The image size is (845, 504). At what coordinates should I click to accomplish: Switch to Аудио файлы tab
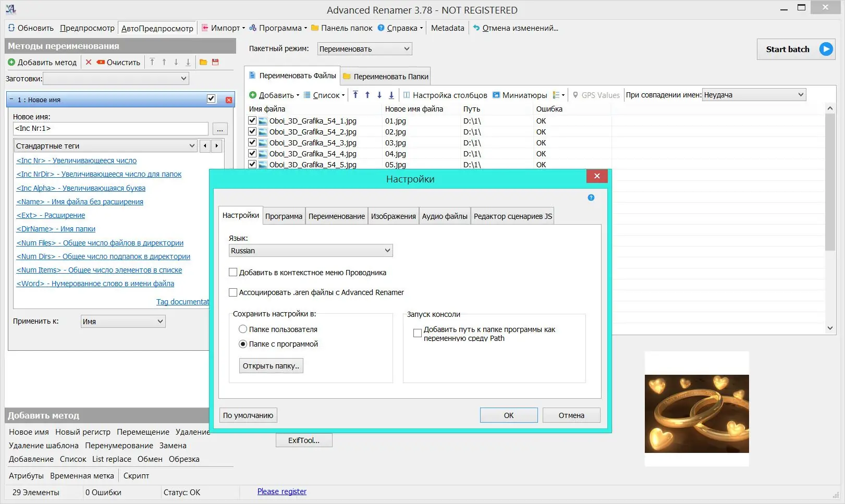click(x=445, y=216)
